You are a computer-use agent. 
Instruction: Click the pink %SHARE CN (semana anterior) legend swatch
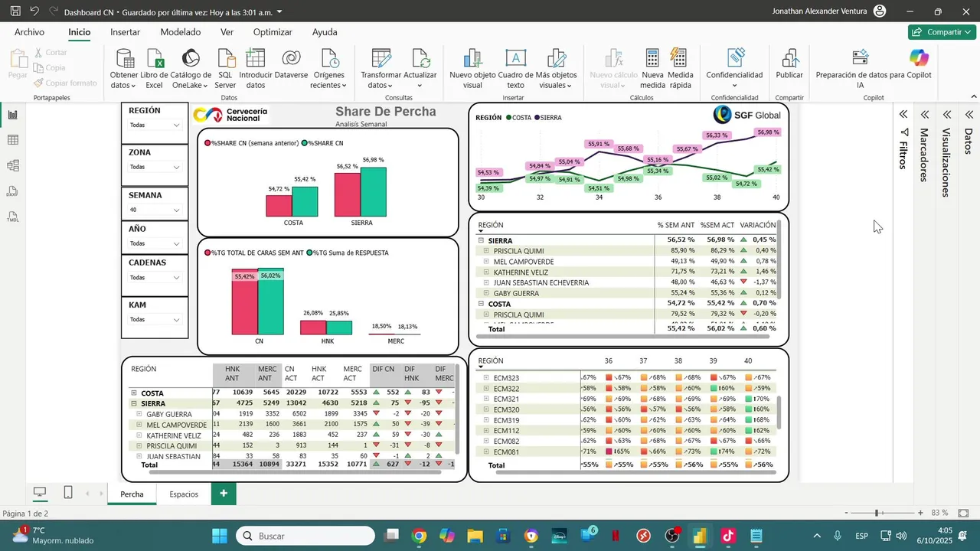click(x=207, y=143)
